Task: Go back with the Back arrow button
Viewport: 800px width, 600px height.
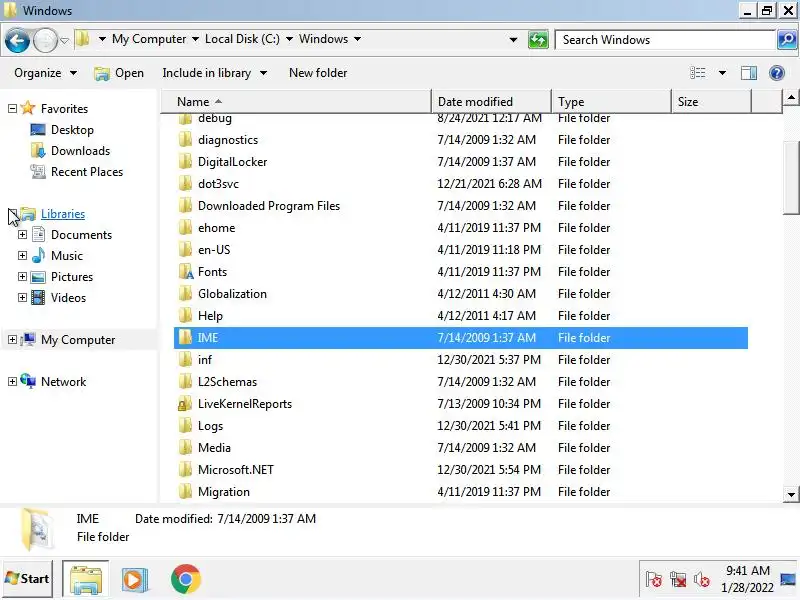Action: click(x=17, y=40)
